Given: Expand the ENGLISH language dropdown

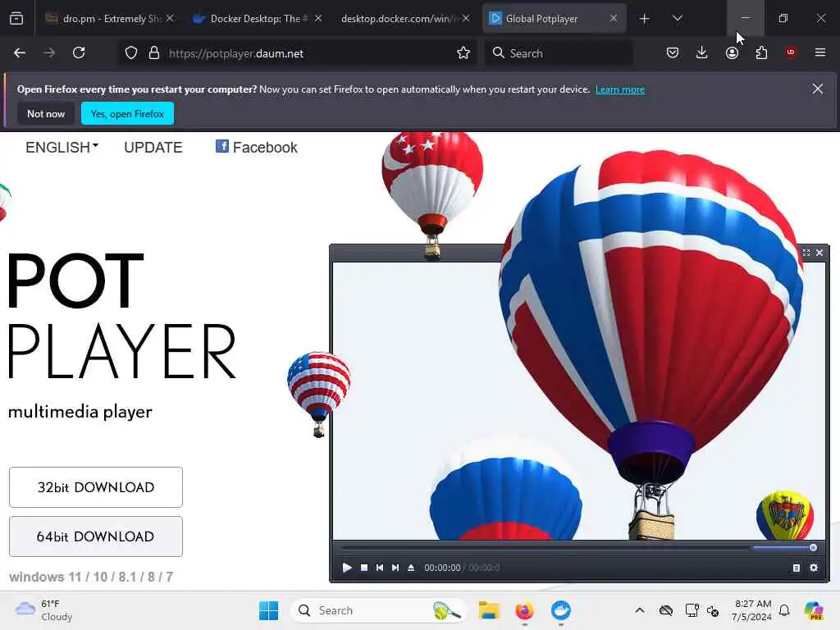Looking at the screenshot, I should pyautogui.click(x=62, y=148).
